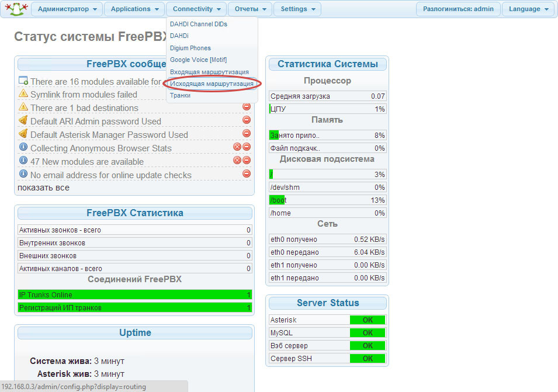558x392 pixels.
Task: Click Разлогиниться: admin button
Action: [x=458, y=9]
